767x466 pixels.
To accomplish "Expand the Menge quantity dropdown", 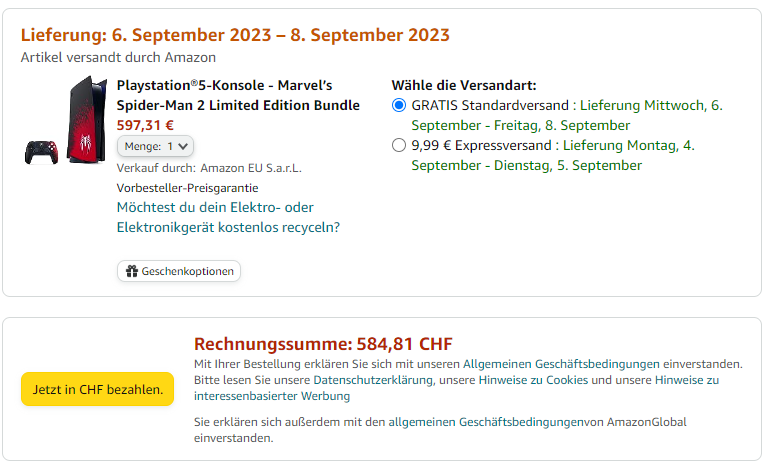I will (x=155, y=146).
